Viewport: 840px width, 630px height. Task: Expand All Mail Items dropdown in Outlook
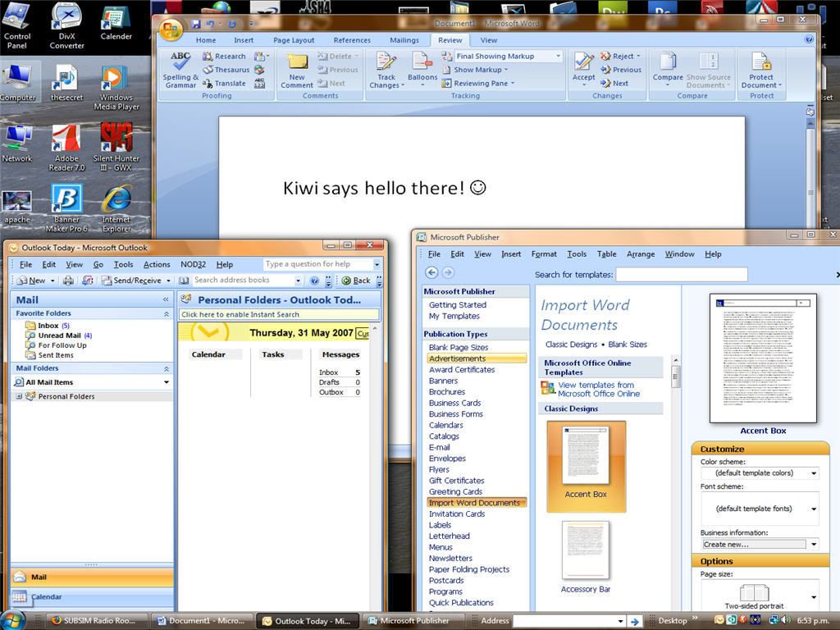point(166,382)
